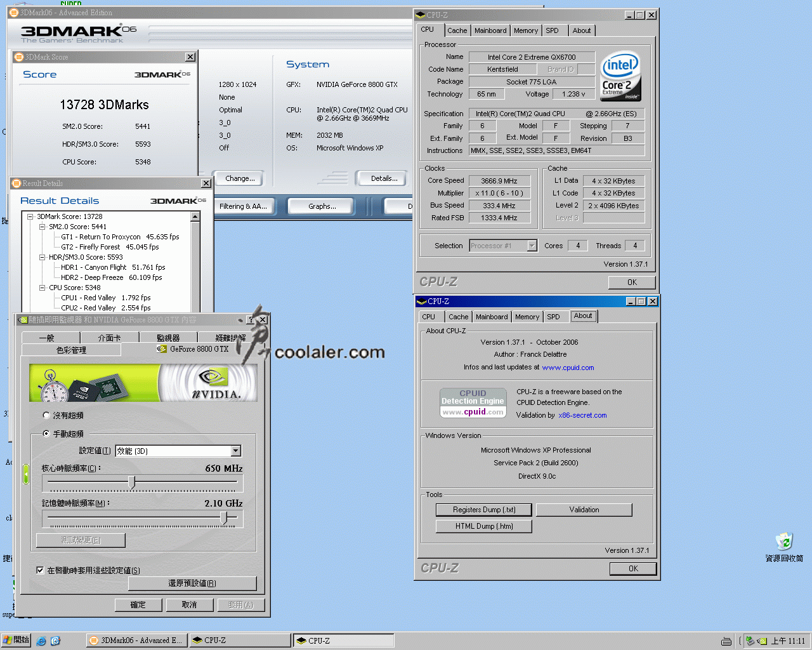Launch Internet Explorer from the quick launch bar

point(41,640)
